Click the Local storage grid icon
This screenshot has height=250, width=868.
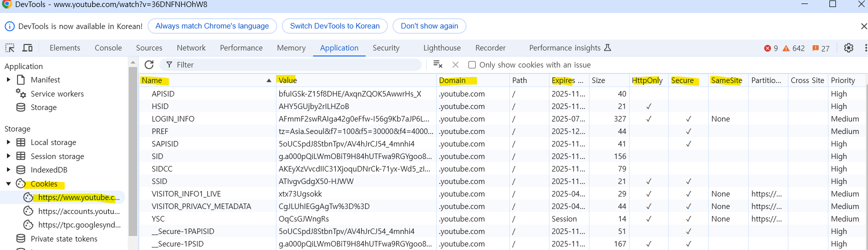(x=21, y=142)
